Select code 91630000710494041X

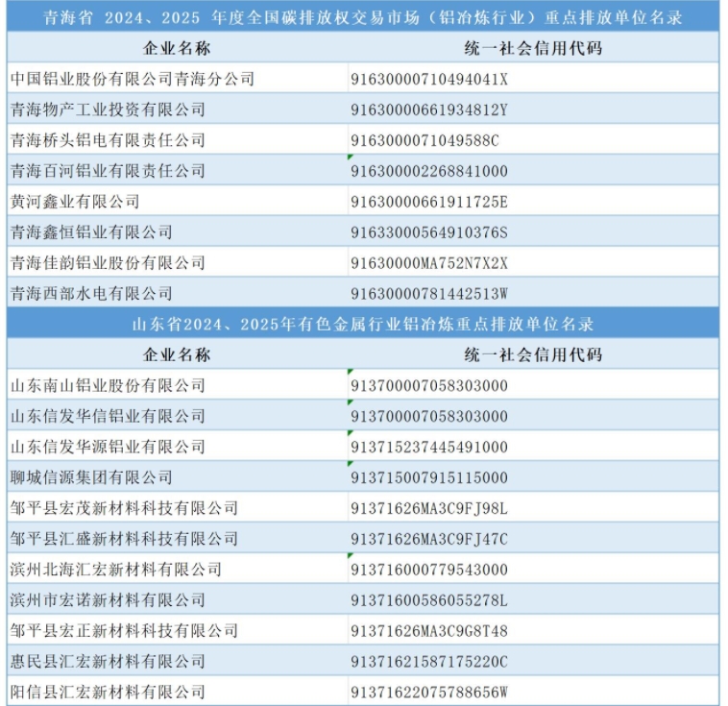coord(533,79)
